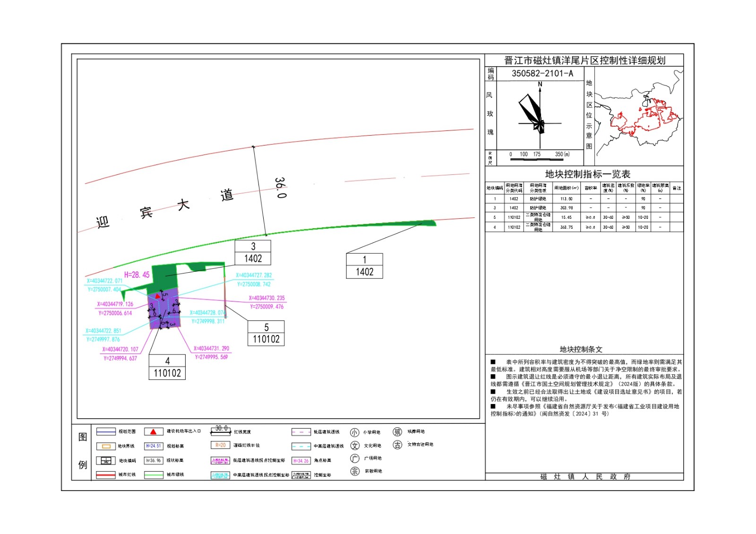
Task: Select the red city red-line legend swatch
Action: (106, 474)
